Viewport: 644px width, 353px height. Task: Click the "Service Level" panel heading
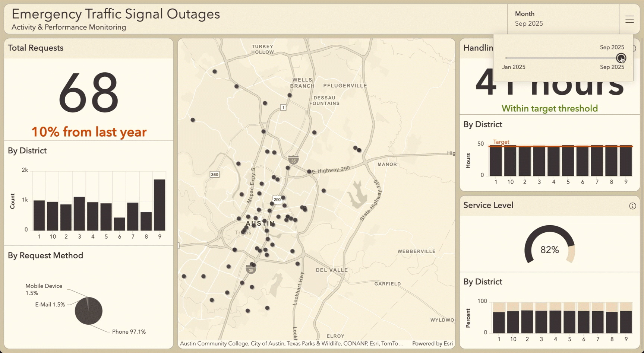pos(488,205)
